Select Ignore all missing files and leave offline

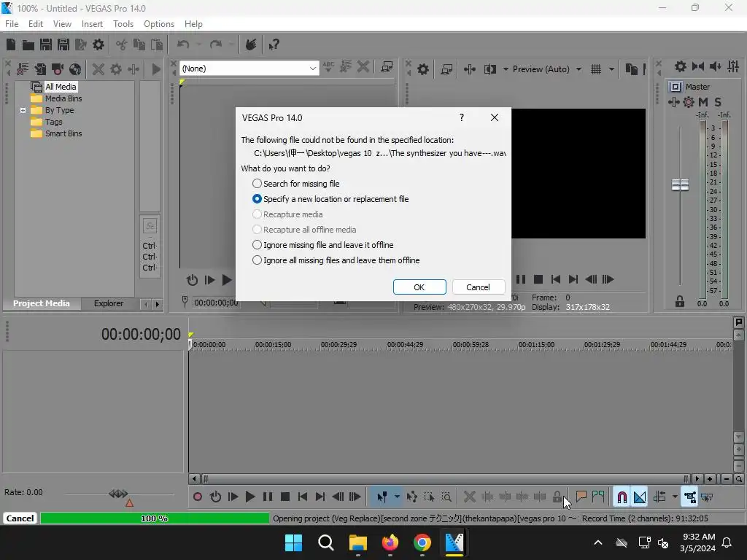point(336,260)
